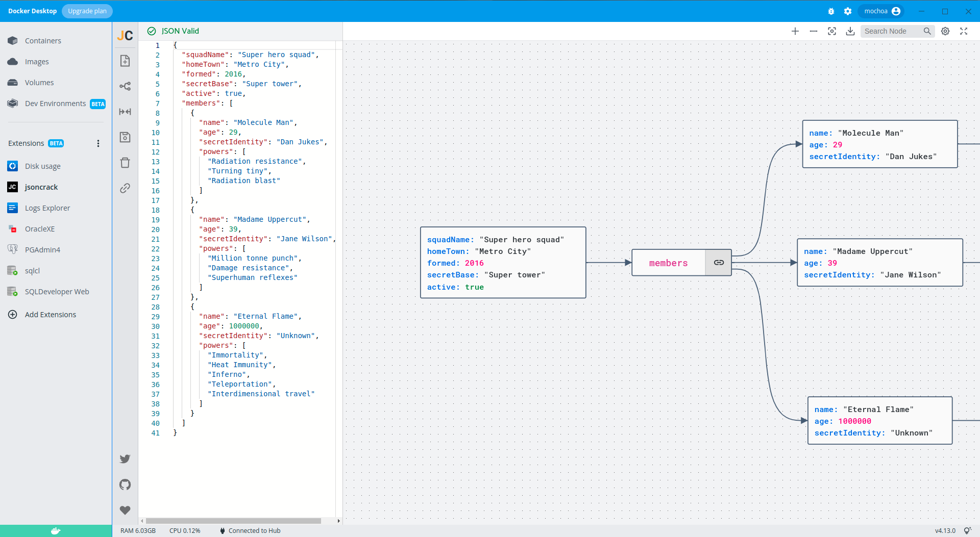Click the JSON Crack JC logo
Viewport: 980px width, 537px height.
pos(125,35)
